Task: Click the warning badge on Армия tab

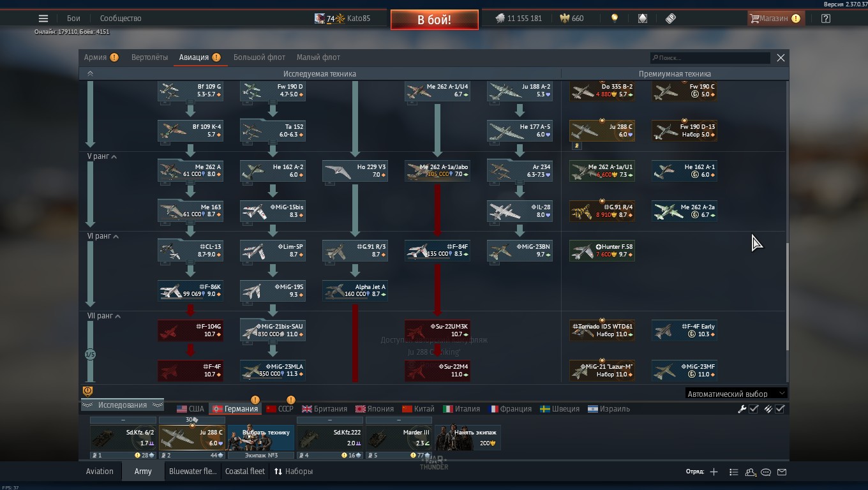Action: 114,57
